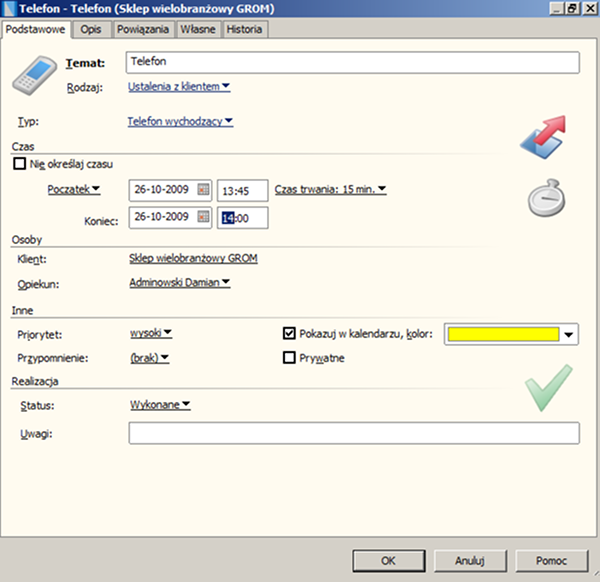Click the green checkmark icon
The width and height of the screenshot is (600, 582).
(x=549, y=387)
